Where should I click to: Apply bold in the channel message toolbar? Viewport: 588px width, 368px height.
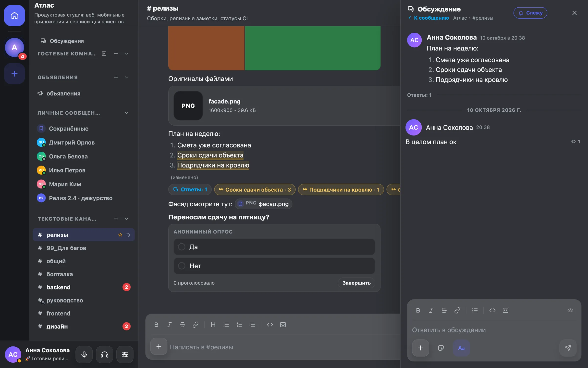point(156,325)
